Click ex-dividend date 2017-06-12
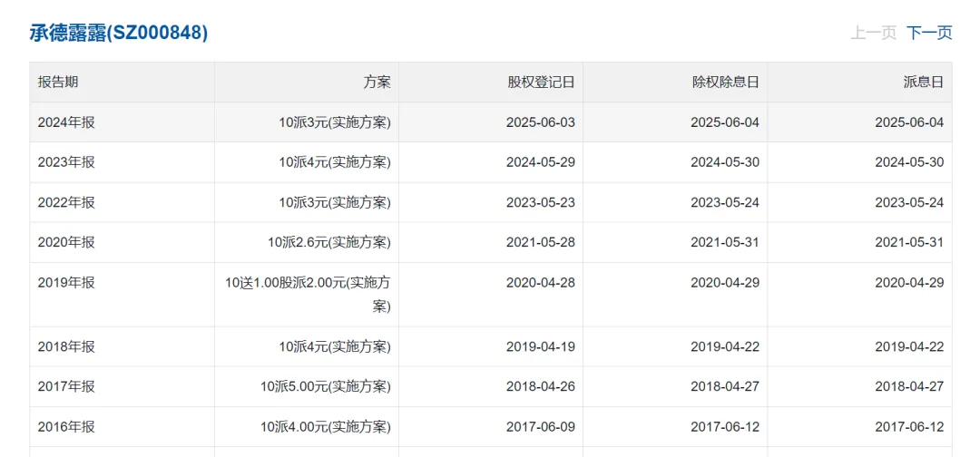Screen dimensions: 980x457 tap(725, 427)
